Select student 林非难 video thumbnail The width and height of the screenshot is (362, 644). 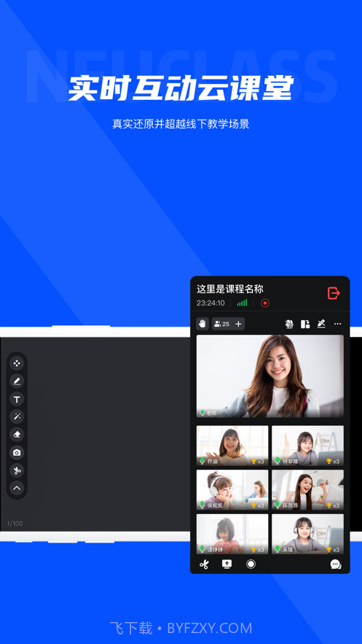[308, 446]
